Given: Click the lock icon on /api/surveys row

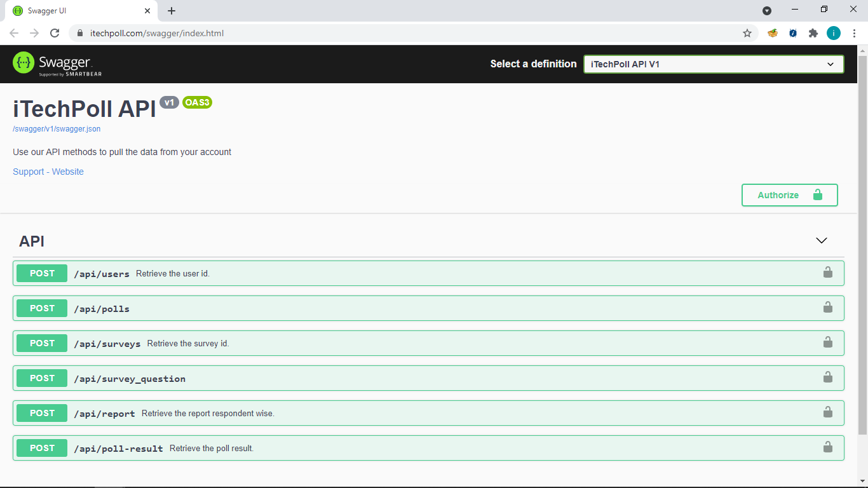Looking at the screenshot, I should point(827,342).
